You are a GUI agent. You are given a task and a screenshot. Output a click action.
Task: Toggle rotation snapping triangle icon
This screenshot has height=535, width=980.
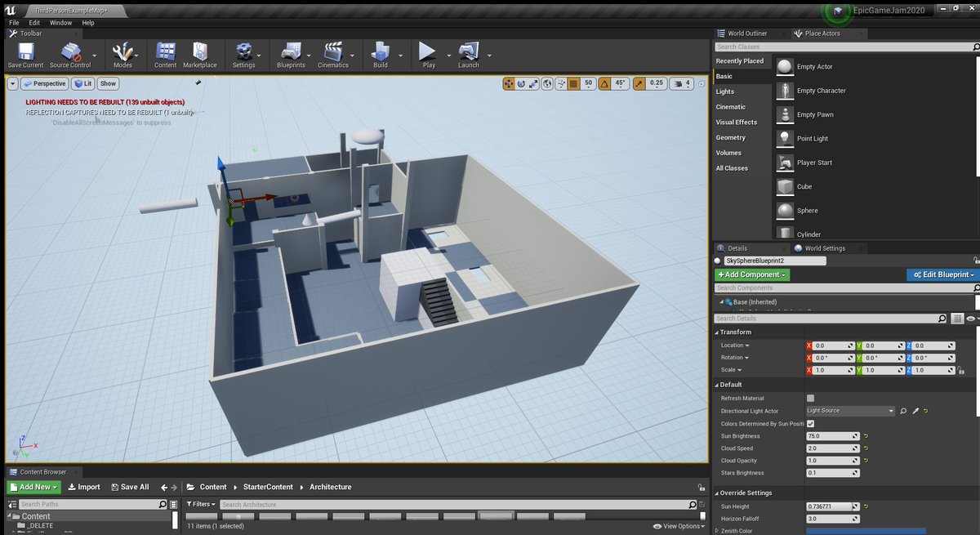(604, 83)
